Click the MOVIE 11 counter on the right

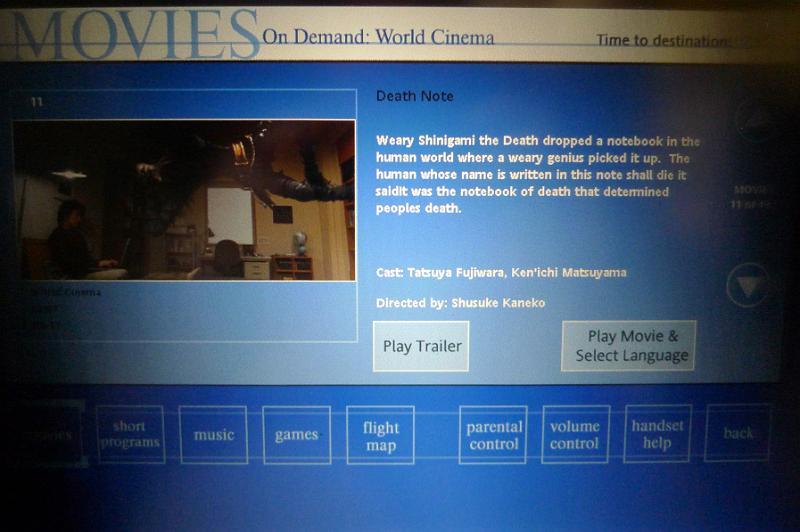tap(752, 197)
